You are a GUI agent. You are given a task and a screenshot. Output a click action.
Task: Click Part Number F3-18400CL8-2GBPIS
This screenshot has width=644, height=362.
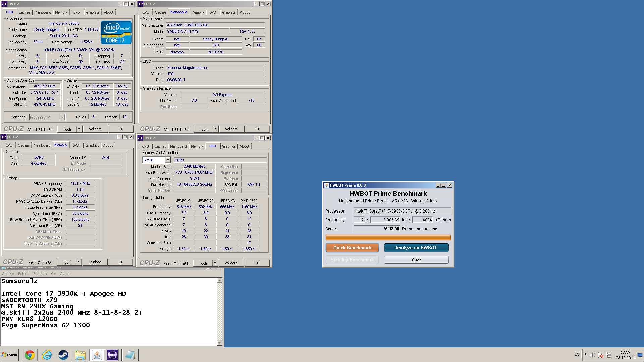click(195, 184)
